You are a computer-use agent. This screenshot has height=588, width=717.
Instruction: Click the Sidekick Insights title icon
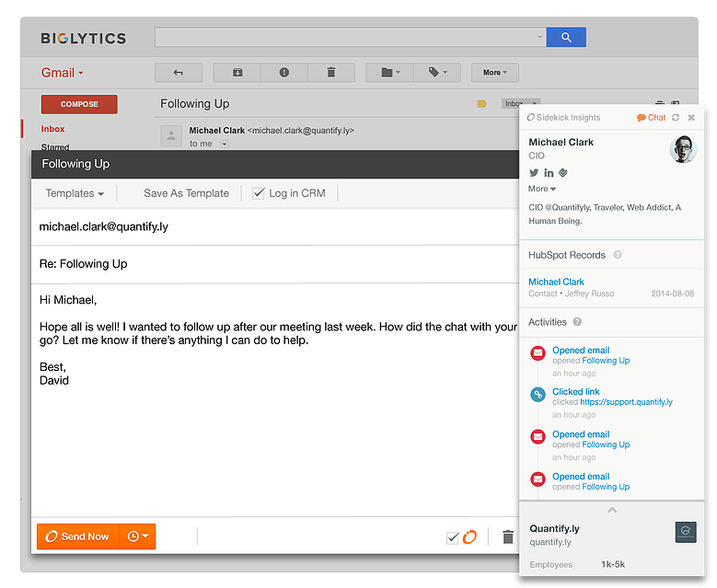(530, 118)
